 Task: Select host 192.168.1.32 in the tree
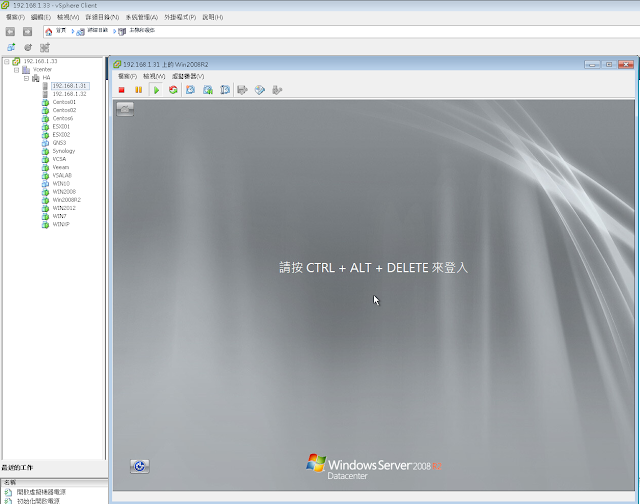pyautogui.click(x=69, y=94)
